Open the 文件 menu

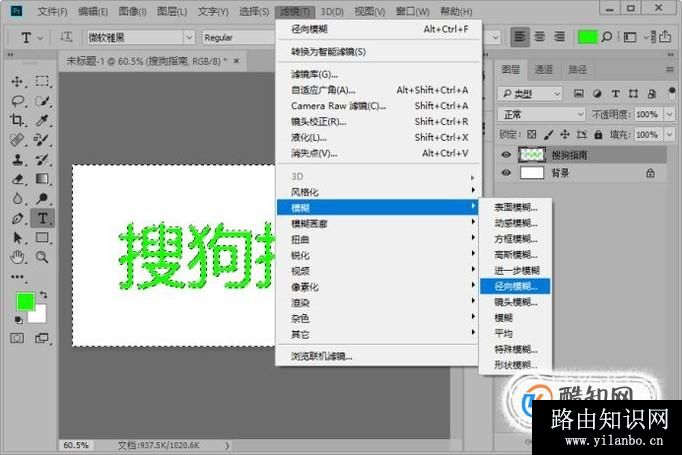pyautogui.click(x=52, y=11)
